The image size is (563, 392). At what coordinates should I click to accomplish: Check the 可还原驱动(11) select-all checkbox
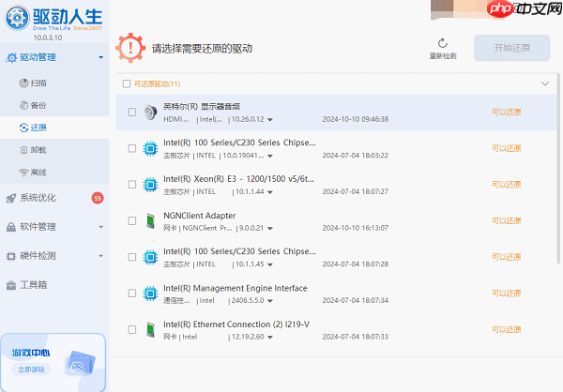[x=127, y=84]
